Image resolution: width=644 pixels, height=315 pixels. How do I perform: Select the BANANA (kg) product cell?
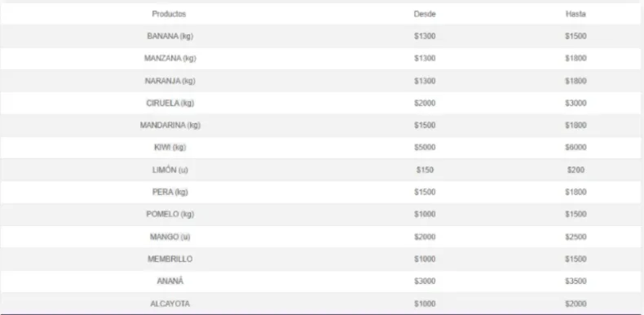click(170, 36)
